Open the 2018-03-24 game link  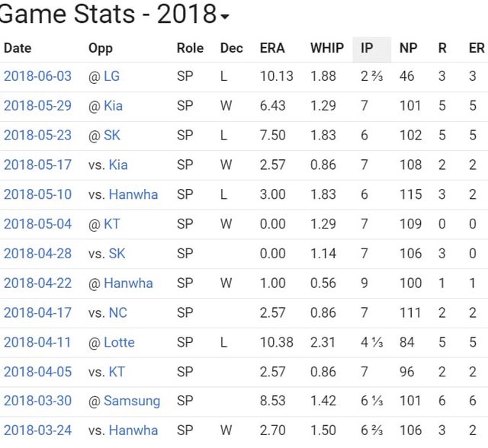tap(37, 430)
